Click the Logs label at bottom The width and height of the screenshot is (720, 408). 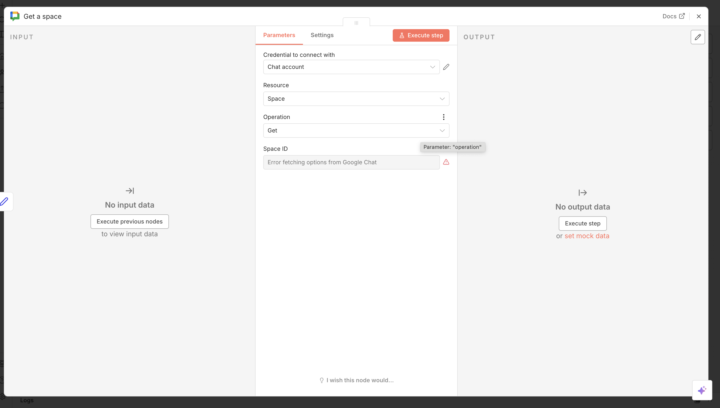pyautogui.click(x=27, y=400)
